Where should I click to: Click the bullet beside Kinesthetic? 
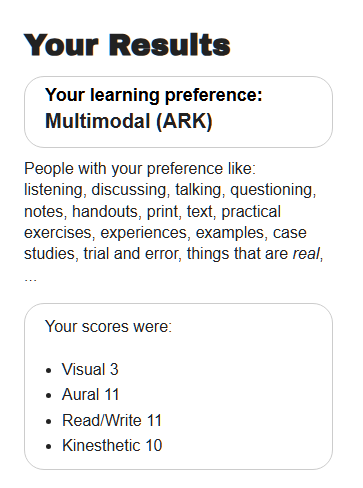pyautogui.click(x=49, y=446)
